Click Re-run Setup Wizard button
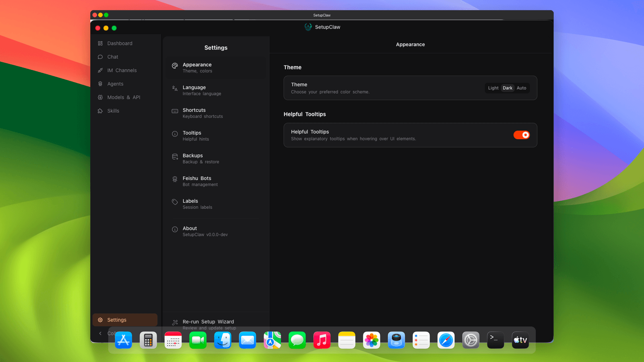 point(216,325)
